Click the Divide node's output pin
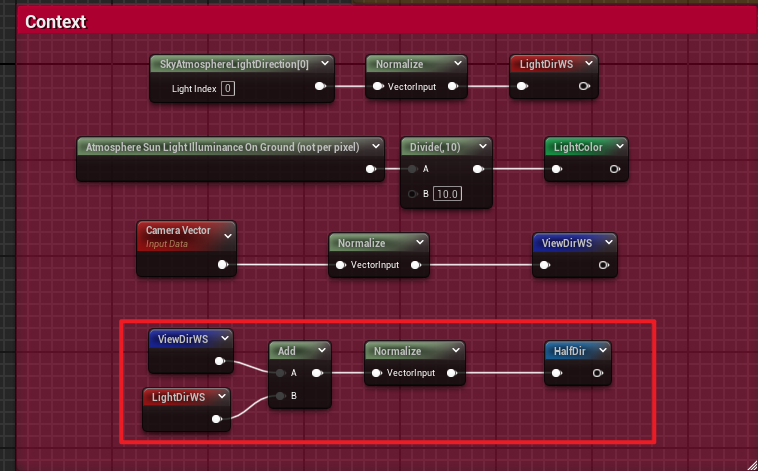Image resolution: width=758 pixels, height=471 pixels. [x=476, y=169]
